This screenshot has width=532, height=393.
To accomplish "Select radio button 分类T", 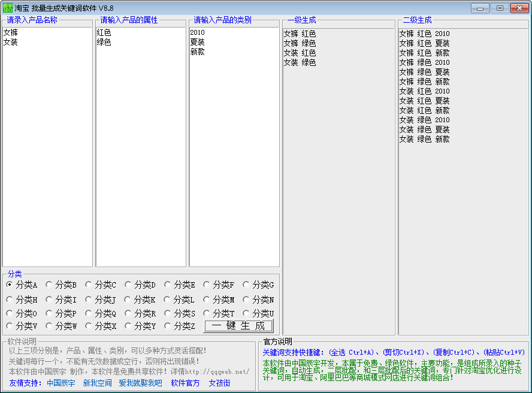I will 219,313.
